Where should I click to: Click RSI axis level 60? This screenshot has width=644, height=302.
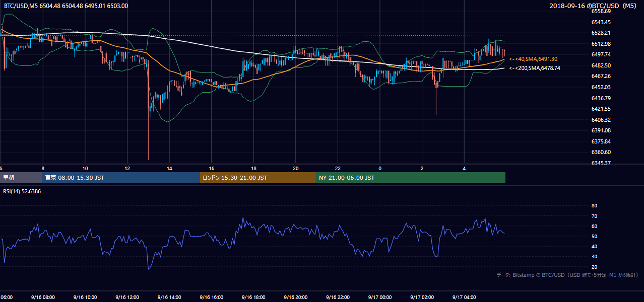point(594,226)
